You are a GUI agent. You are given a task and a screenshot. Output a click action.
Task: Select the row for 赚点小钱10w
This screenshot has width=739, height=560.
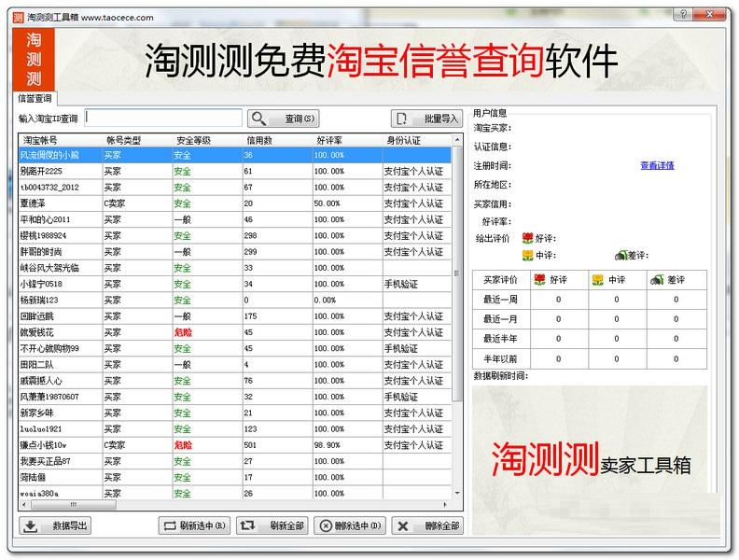(x=235, y=445)
